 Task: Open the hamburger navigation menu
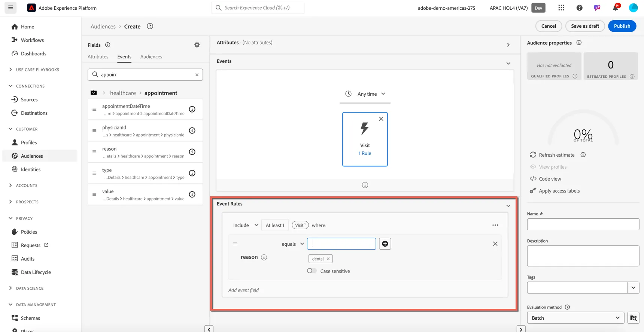[x=10, y=7]
